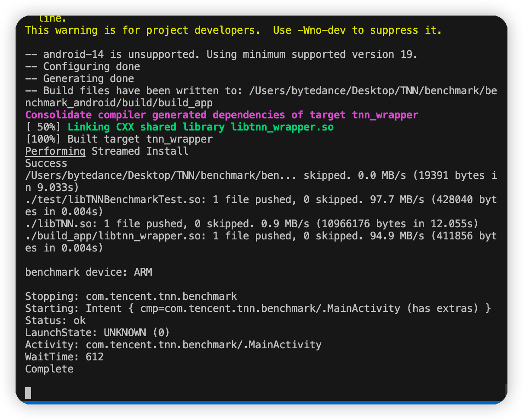
Task: Click the Complete message
Action: (x=49, y=369)
